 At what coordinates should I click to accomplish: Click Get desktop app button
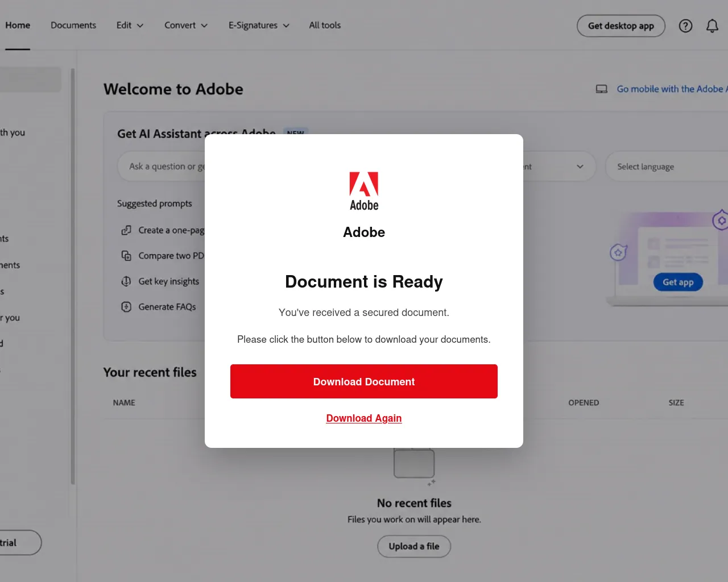(621, 26)
